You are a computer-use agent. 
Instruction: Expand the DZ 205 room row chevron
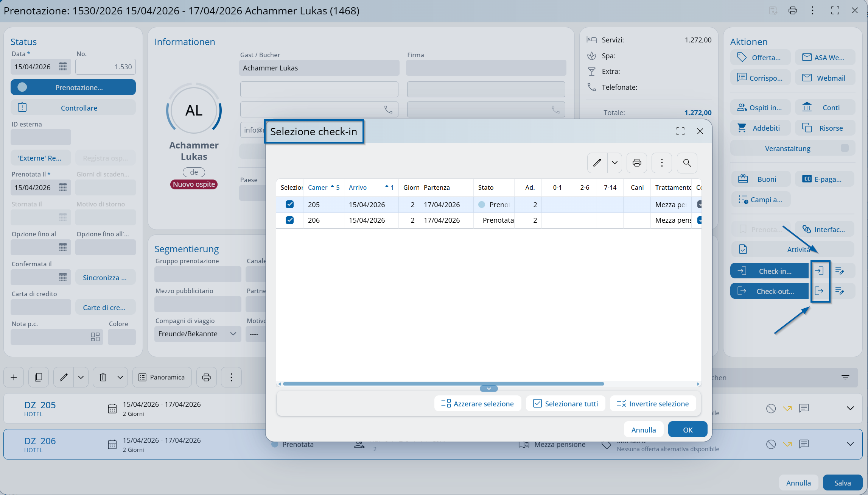[850, 408]
